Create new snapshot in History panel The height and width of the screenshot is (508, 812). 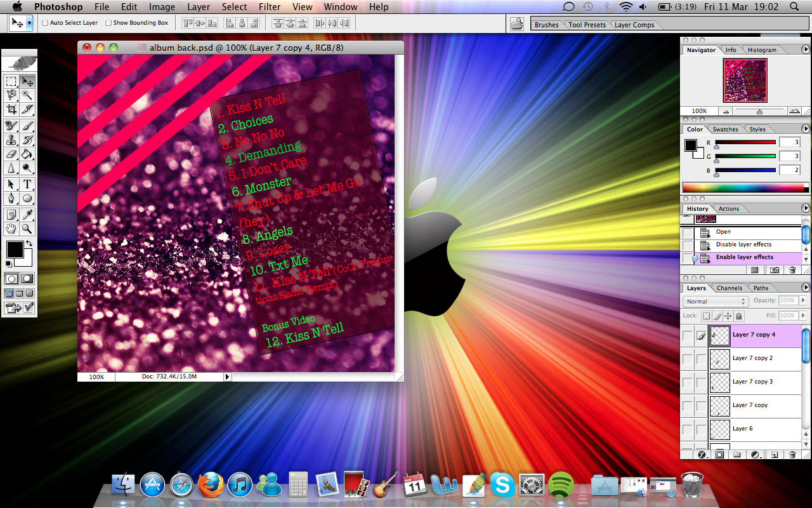tap(775, 270)
